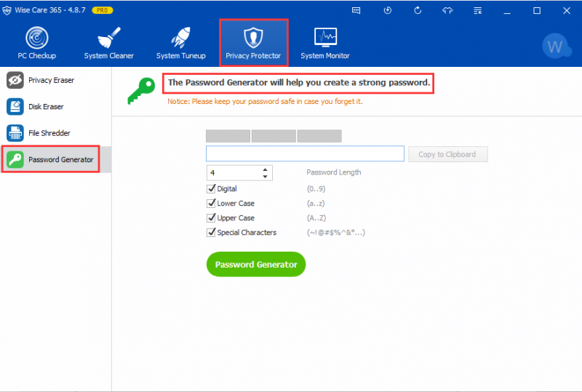Click the System Monitor tab label
Screen dimensions: 582x392
(325, 56)
